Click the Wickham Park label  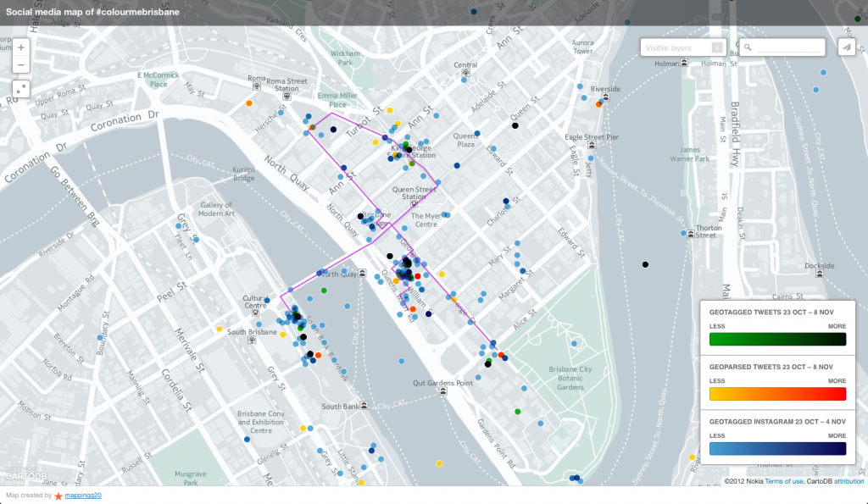pyautogui.click(x=346, y=58)
